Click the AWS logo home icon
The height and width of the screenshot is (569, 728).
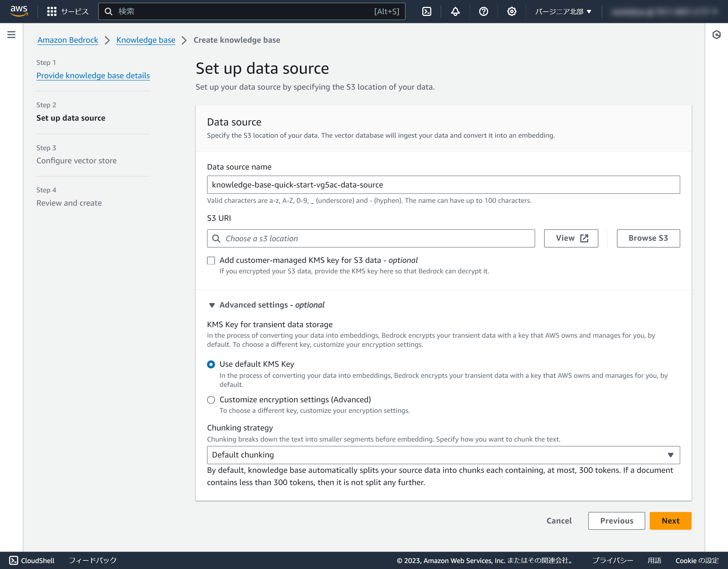point(19,11)
